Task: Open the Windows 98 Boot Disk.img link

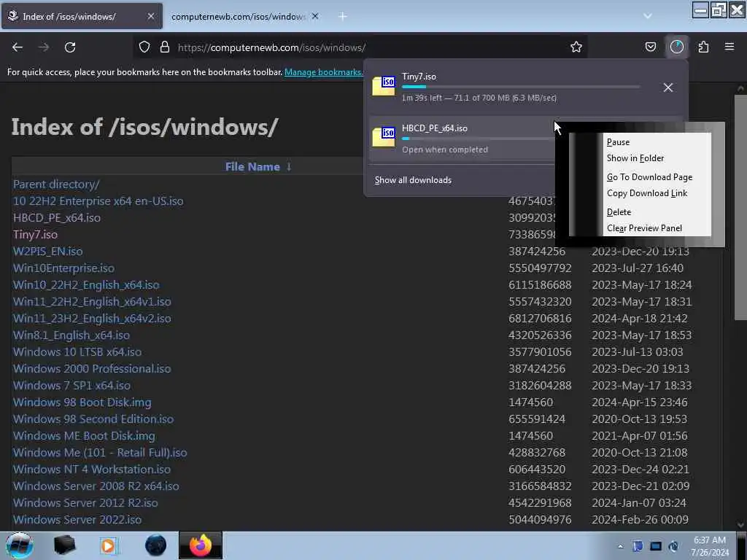Action: 82,402
